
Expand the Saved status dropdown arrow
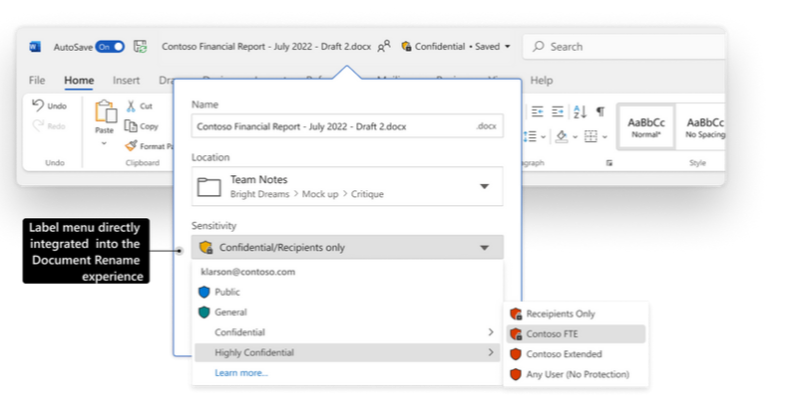[x=507, y=46]
